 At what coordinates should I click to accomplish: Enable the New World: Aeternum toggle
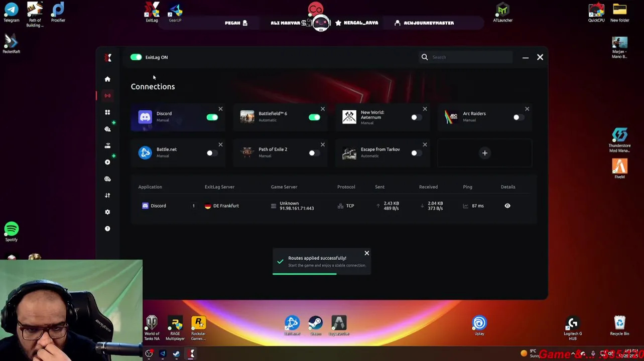(x=417, y=117)
